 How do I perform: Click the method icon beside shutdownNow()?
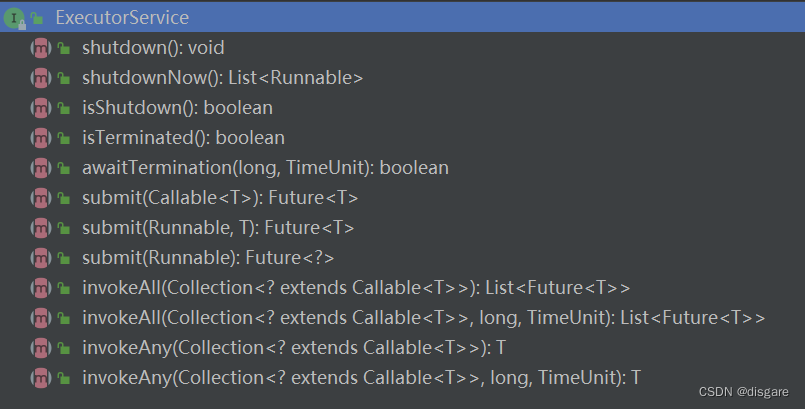click(41, 77)
